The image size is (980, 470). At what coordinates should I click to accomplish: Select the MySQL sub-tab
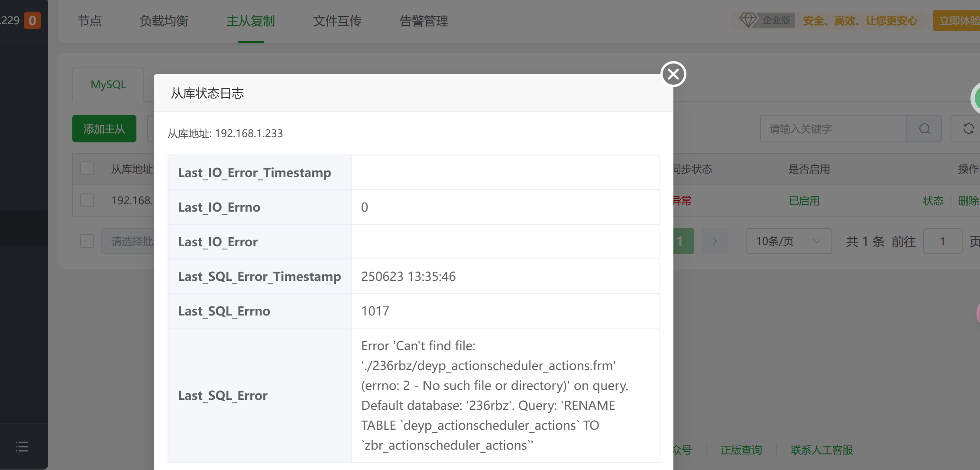pos(108,84)
